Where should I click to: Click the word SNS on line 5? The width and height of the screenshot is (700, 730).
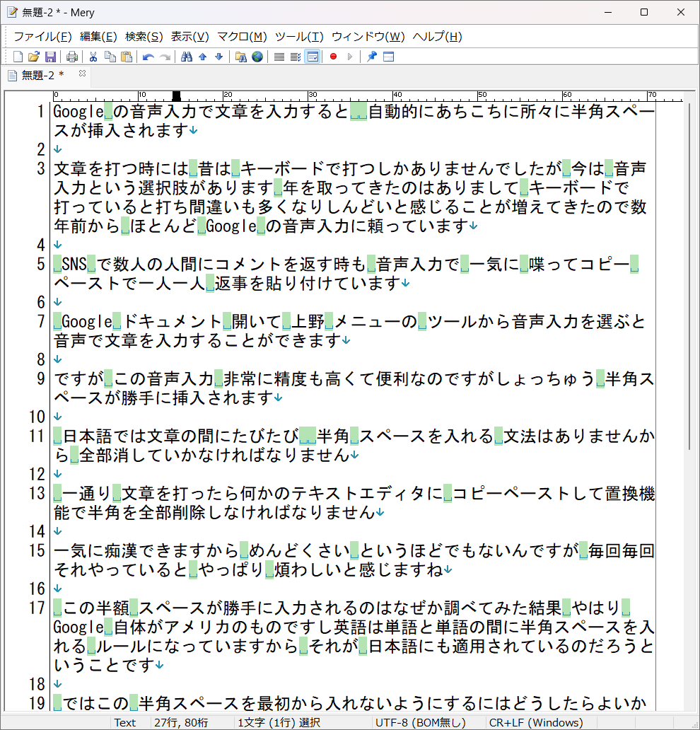pos(74,264)
